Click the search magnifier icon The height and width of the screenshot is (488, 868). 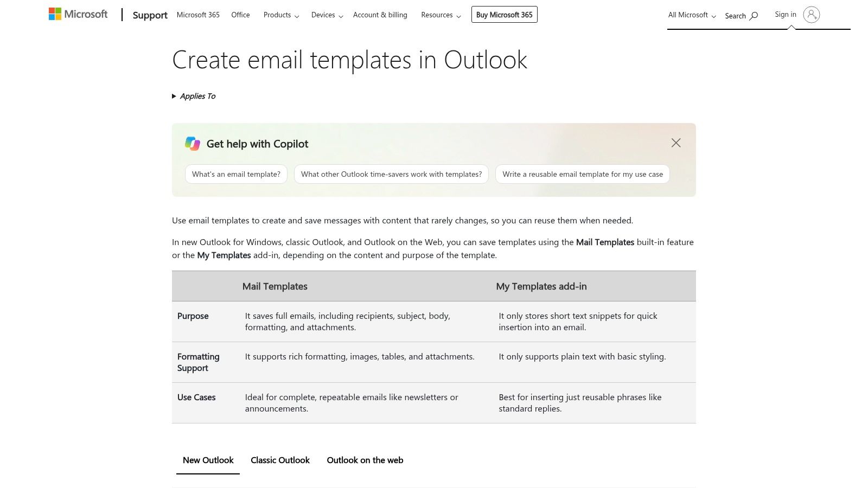tap(754, 16)
